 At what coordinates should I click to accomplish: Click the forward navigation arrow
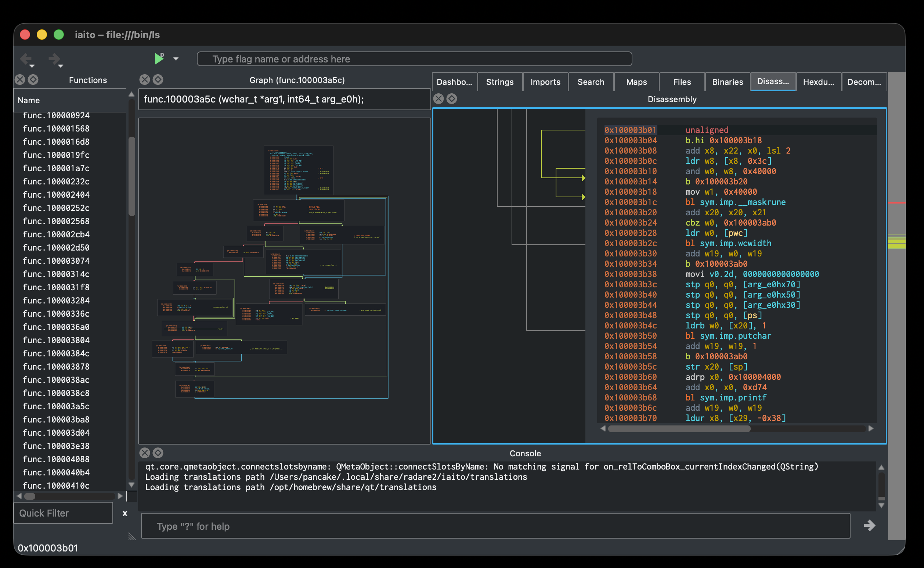pos(54,59)
